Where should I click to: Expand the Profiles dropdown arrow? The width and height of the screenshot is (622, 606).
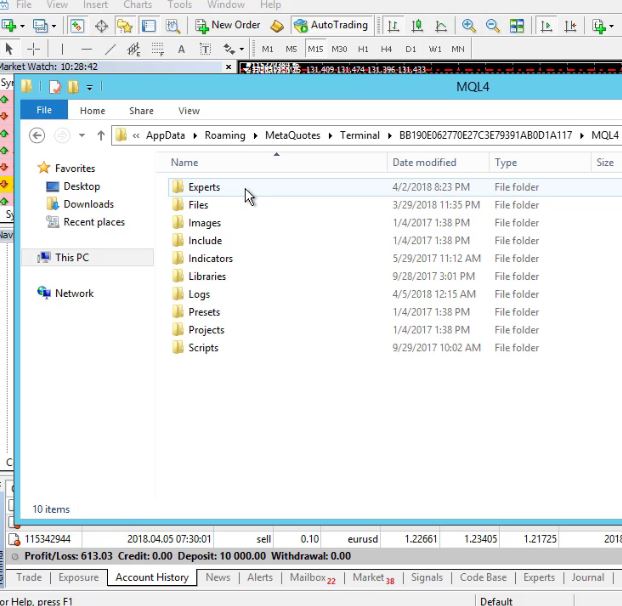(x=54, y=26)
